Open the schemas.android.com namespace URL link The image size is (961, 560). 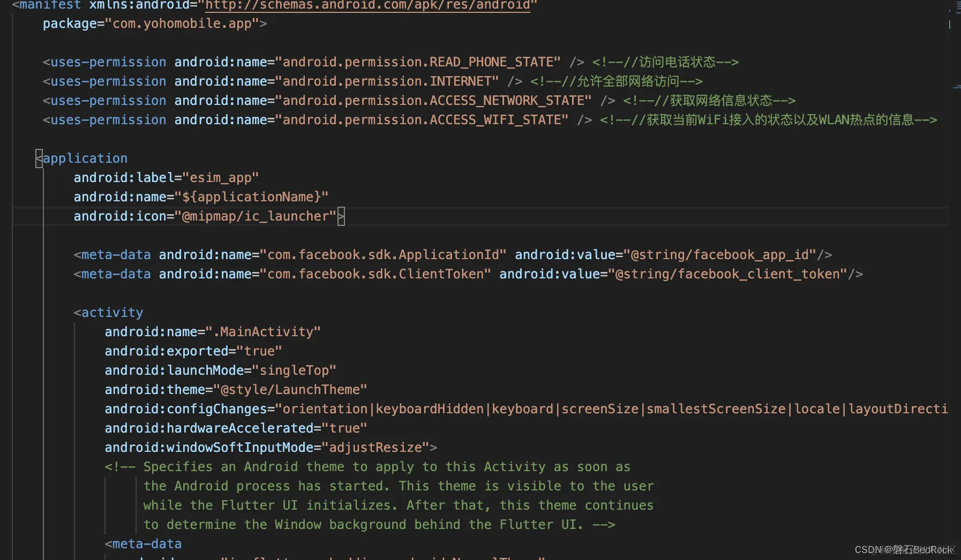[367, 5]
